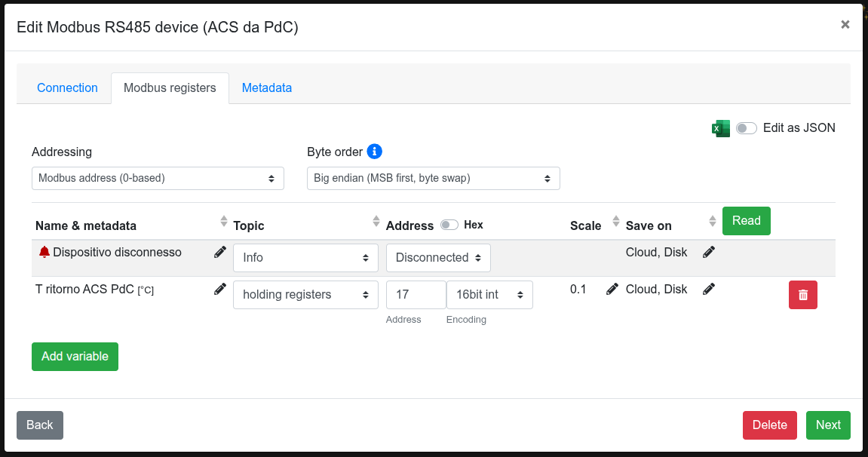Click the Add variable button
Viewport: 868px width, 457px height.
pos(75,357)
